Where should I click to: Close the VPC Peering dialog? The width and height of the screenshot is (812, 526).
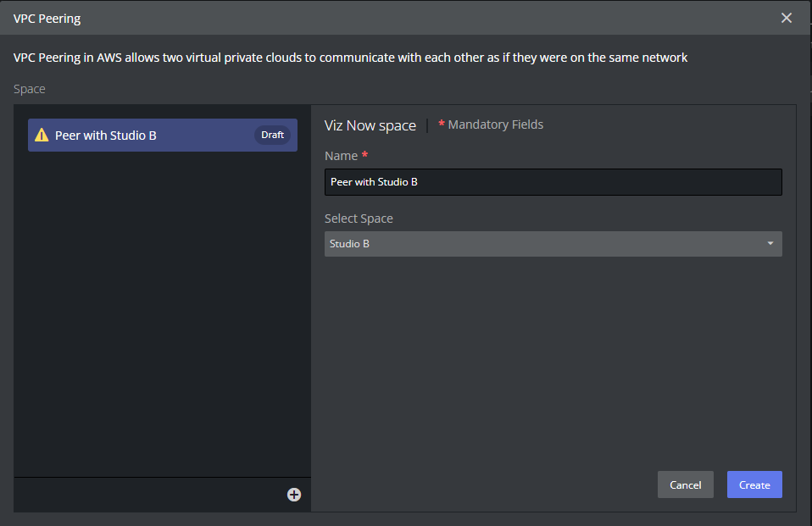click(x=787, y=18)
